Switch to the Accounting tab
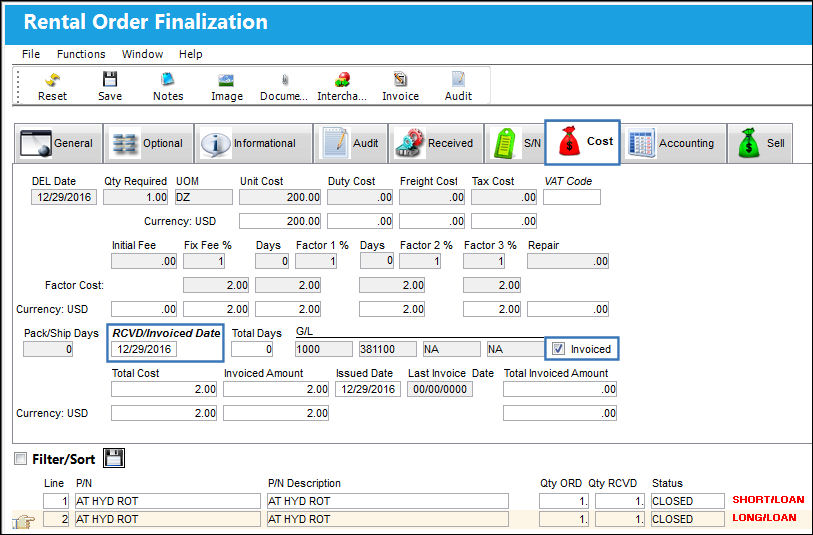 [x=674, y=144]
